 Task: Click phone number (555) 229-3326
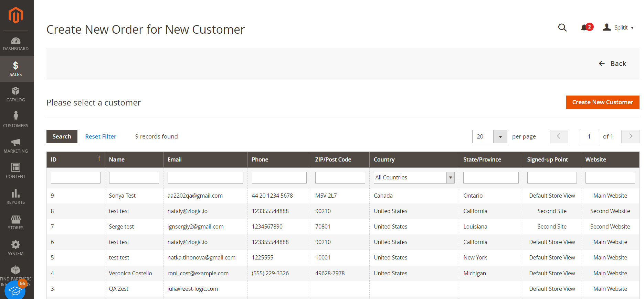coord(270,273)
